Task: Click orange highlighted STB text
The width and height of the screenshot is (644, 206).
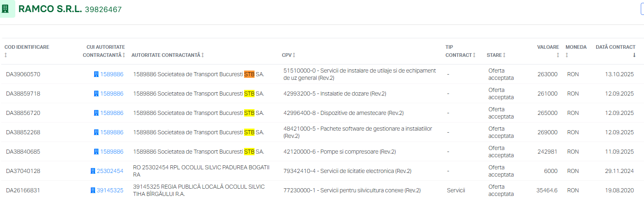Action: (x=249, y=74)
